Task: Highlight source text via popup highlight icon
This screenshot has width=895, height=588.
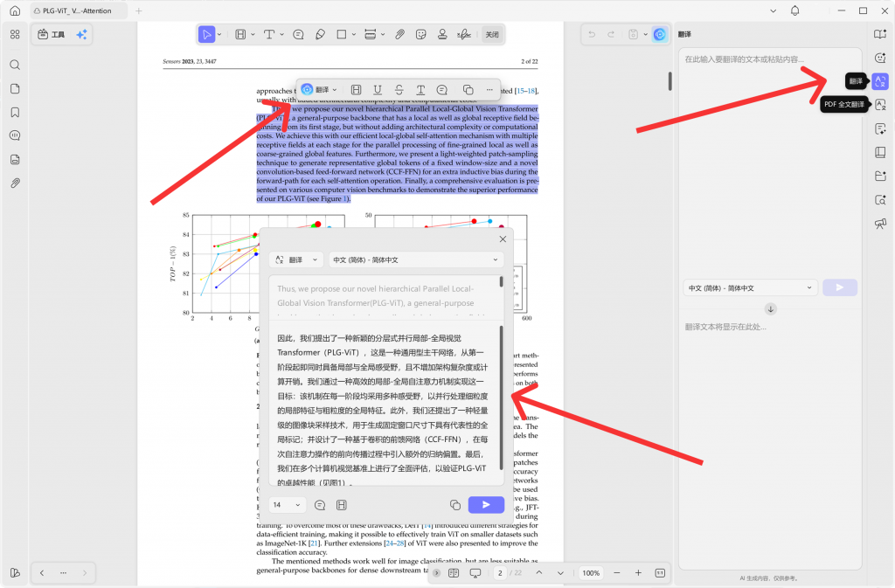Action: (342, 505)
